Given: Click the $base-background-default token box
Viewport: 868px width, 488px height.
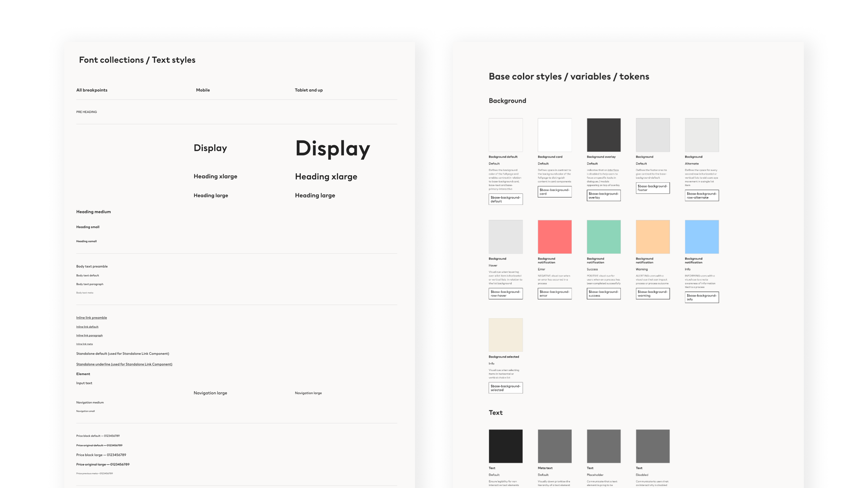Looking at the screenshot, I should [x=506, y=199].
